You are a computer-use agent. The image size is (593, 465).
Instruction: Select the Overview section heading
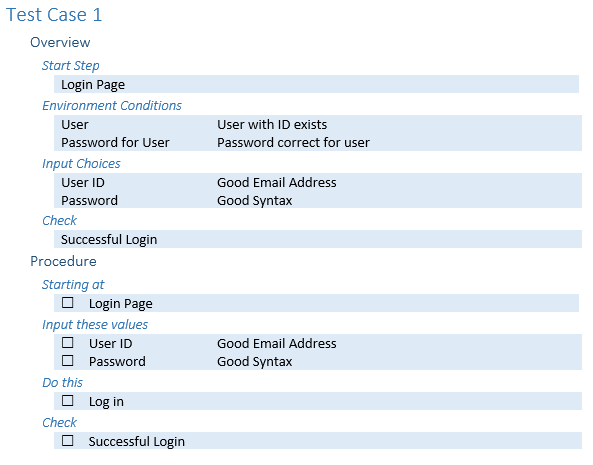coord(60,42)
